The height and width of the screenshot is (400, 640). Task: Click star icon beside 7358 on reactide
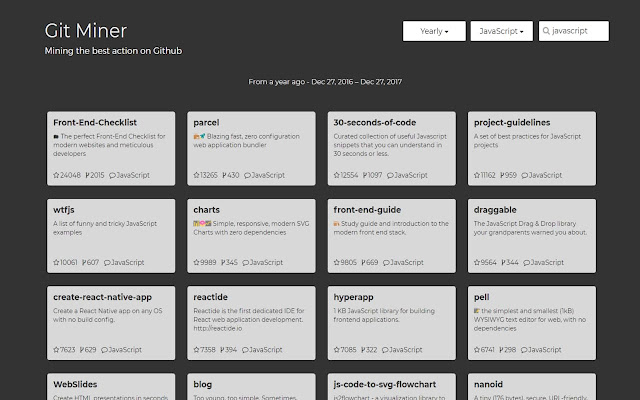click(x=196, y=350)
